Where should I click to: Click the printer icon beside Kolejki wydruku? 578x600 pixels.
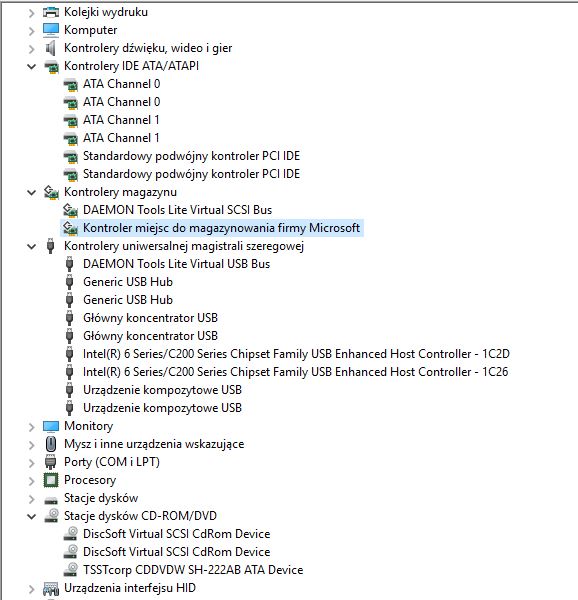click(50, 12)
